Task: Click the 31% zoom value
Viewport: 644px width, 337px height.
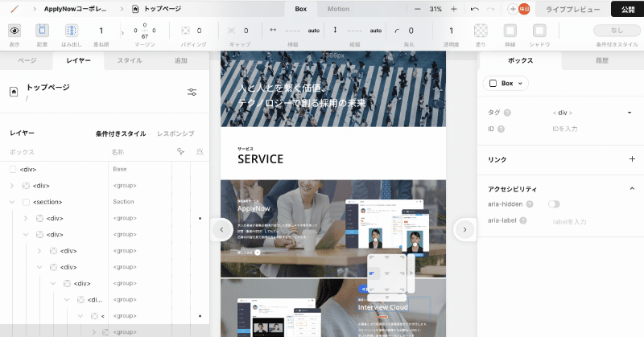Action: pyautogui.click(x=436, y=9)
